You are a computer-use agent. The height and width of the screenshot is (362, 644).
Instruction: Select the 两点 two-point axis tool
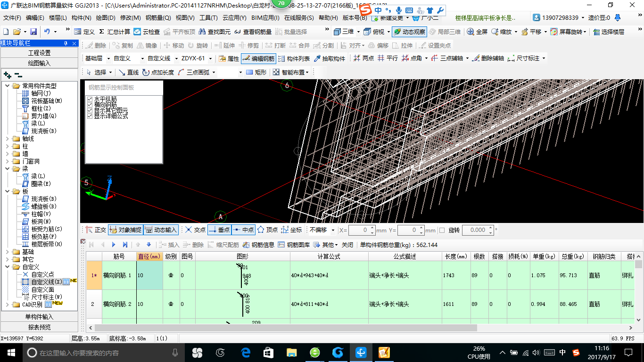click(364, 58)
